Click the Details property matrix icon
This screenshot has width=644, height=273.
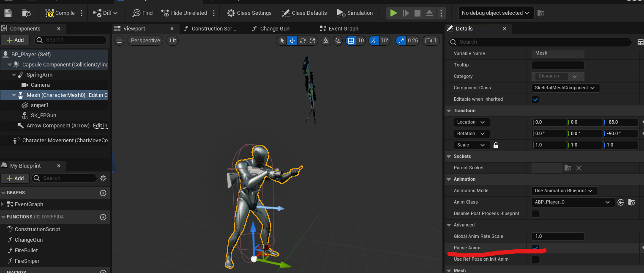click(x=640, y=42)
